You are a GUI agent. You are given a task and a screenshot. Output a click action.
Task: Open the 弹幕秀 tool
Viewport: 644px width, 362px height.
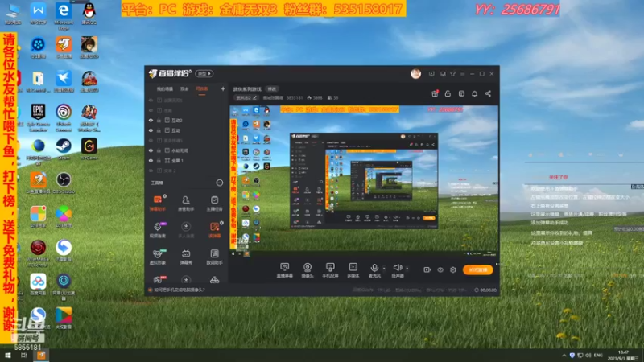(x=186, y=257)
